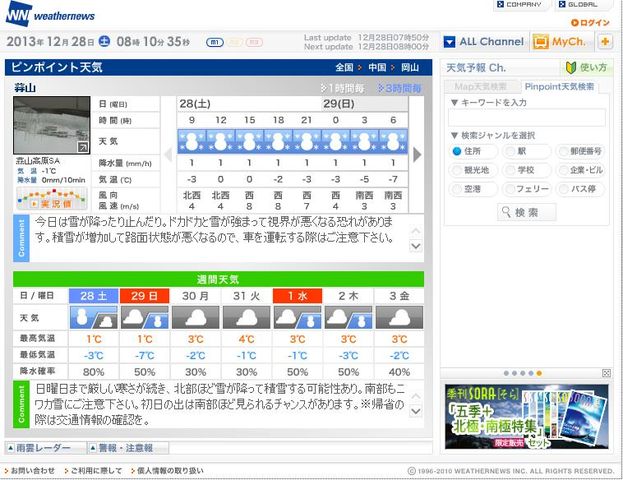Expand the 警報・注意報 panel
Image resolution: width=623 pixels, height=480 pixels.
click(126, 448)
